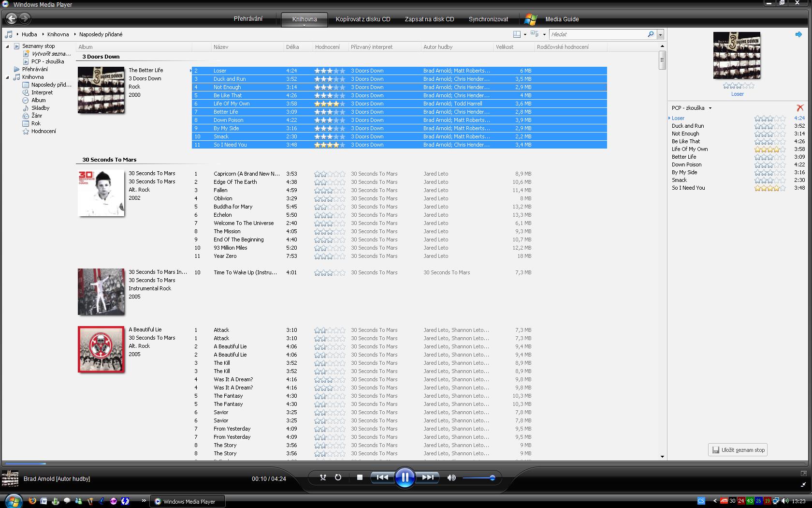Open the Přehrávání tab
The height and width of the screenshot is (508, 812).
[248, 19]
